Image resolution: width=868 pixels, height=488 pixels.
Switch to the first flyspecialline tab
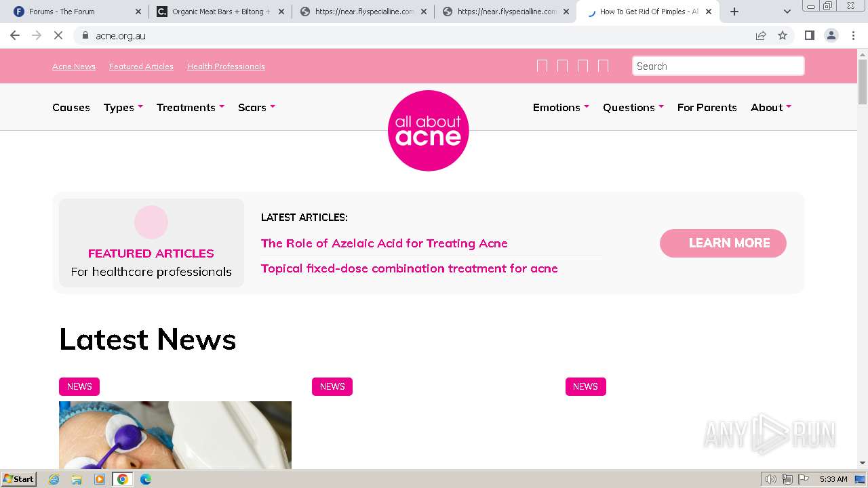point(363,12)
